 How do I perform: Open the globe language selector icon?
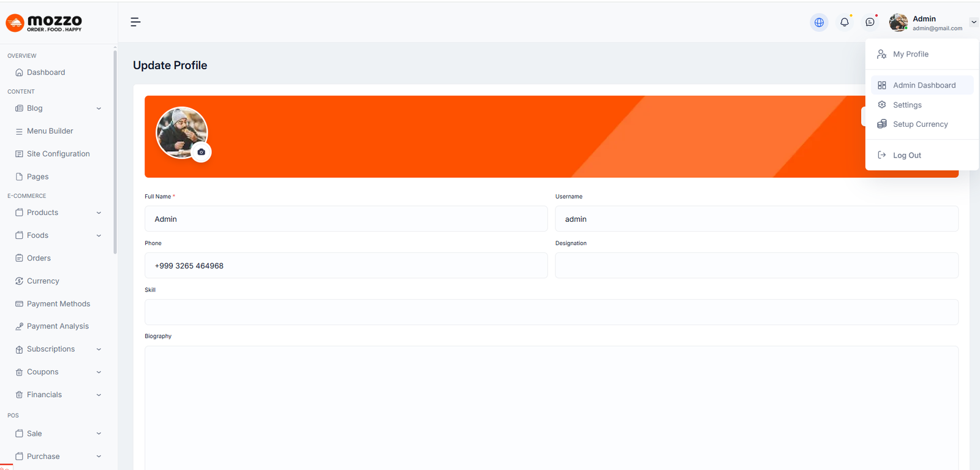819,23
